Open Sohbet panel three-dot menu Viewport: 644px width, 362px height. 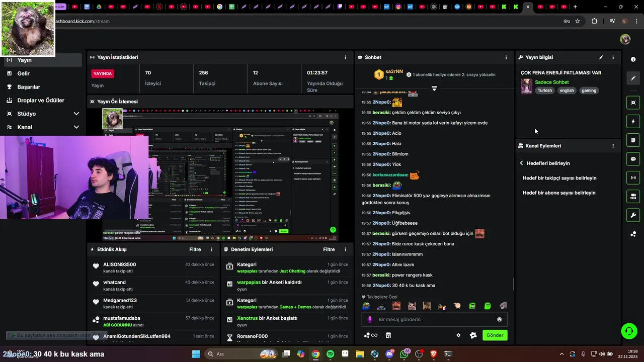[x=506, y=57]
